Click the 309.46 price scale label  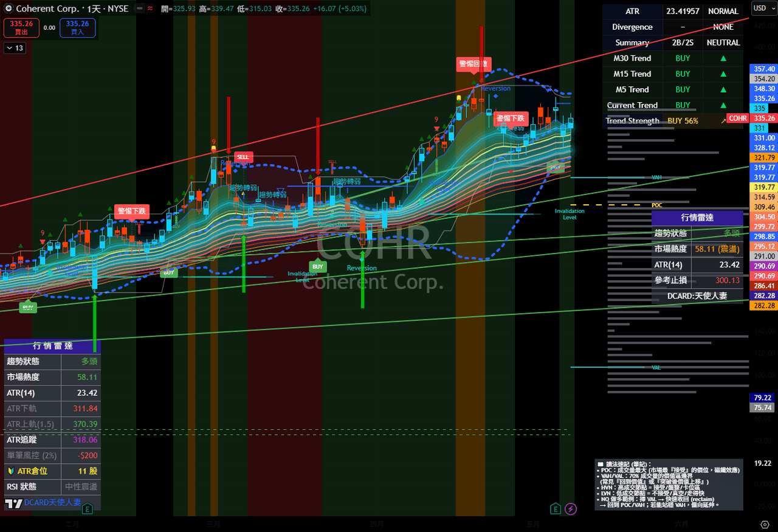[x=764, y=207]
